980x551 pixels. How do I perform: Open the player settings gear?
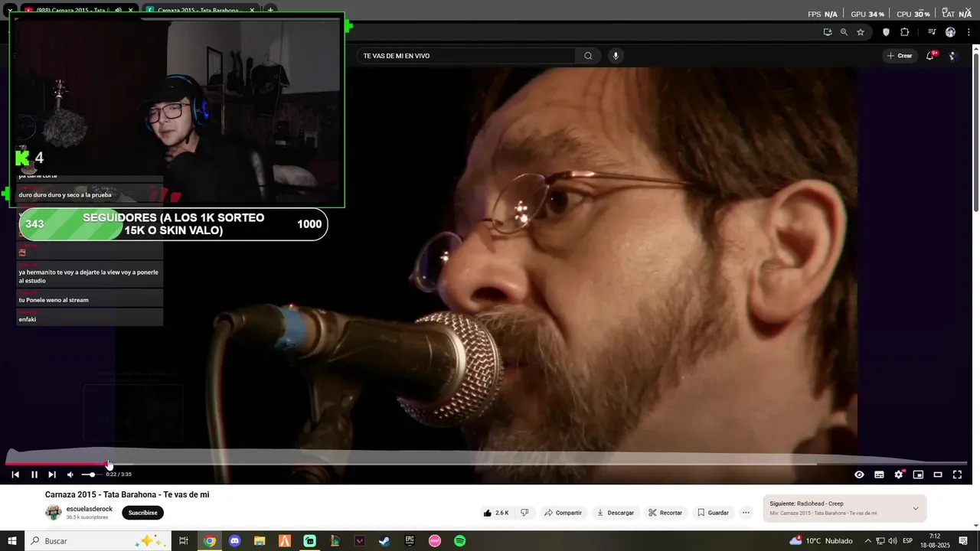[x=899, y=474]
